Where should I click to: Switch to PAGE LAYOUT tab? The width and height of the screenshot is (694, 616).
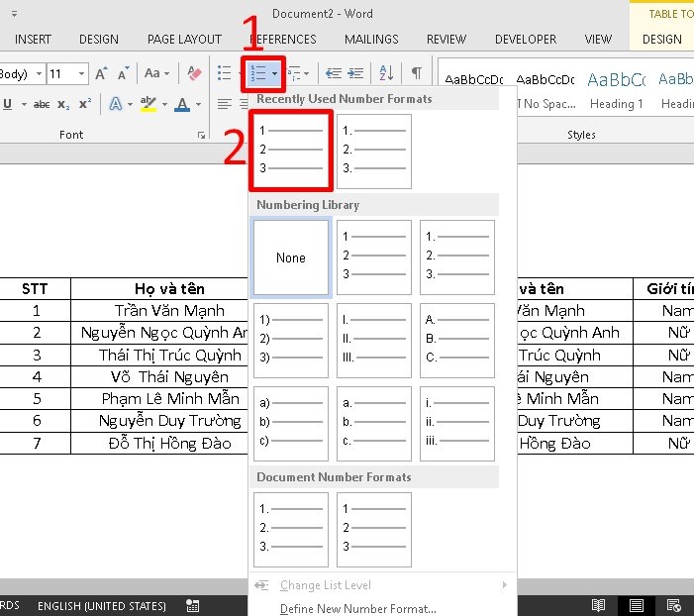coord(184,40)
